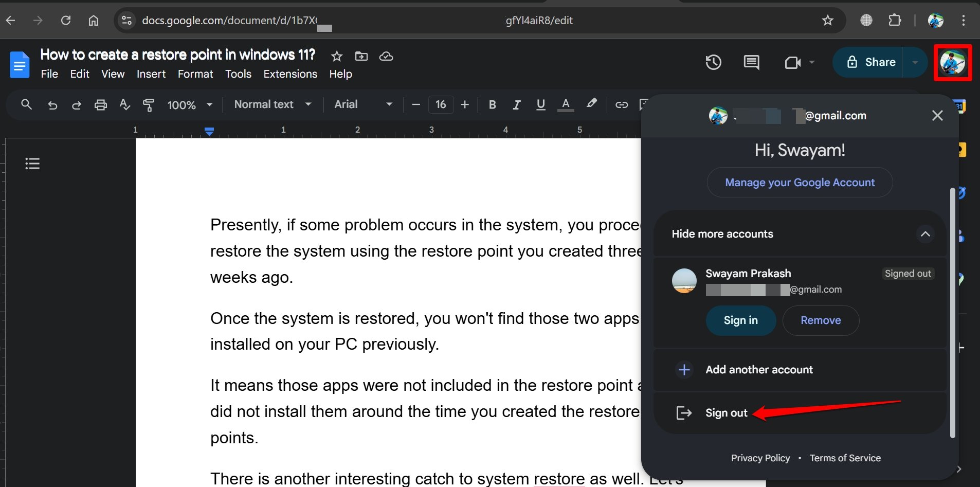
Task: Open the Chrome profile avatar in toolbar
Action: pyautogui.click(x=936, y=21)
